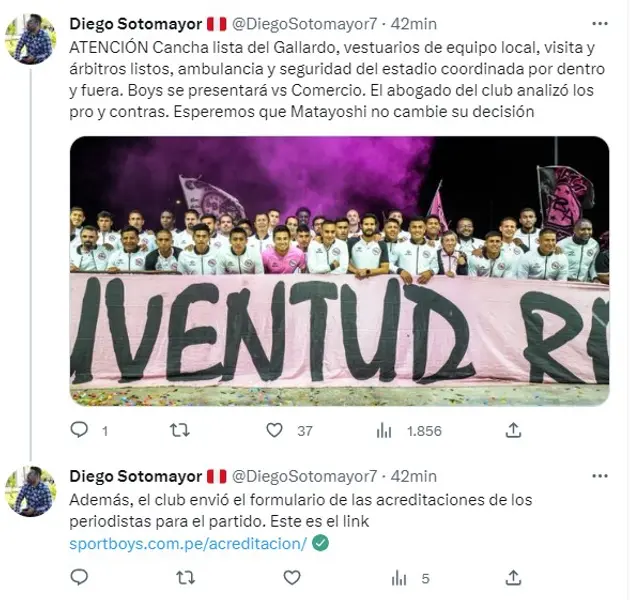Share the first tweet with the photo
The height and width of the screenshot is (600, 640).
pos(513,430)
